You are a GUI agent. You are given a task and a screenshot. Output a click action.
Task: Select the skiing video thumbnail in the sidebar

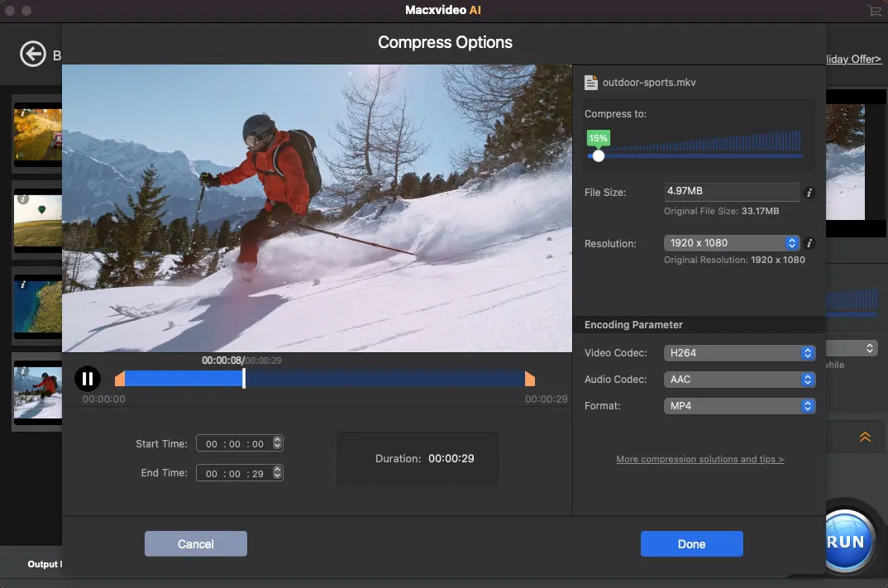point(38,392)
